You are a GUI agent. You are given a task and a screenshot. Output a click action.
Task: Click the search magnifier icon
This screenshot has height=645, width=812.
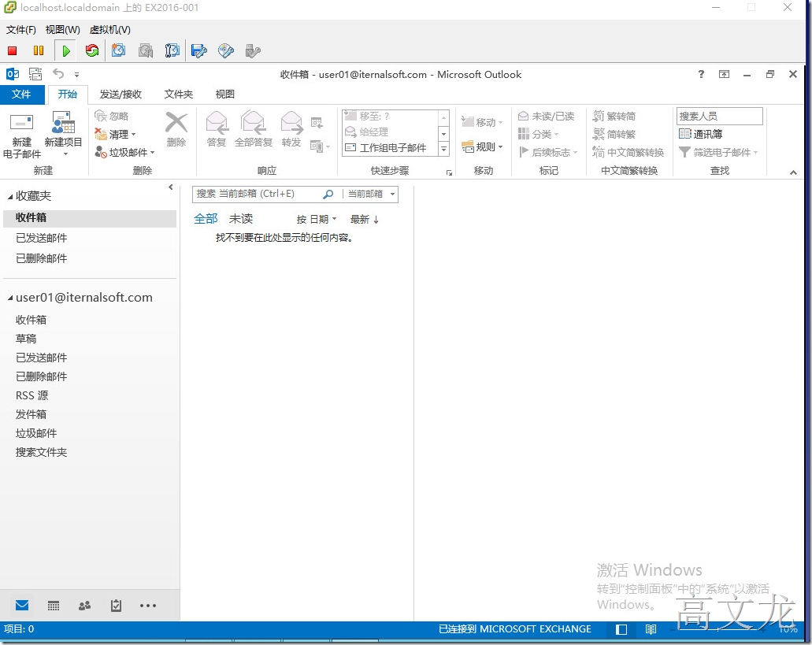[328, 194]
